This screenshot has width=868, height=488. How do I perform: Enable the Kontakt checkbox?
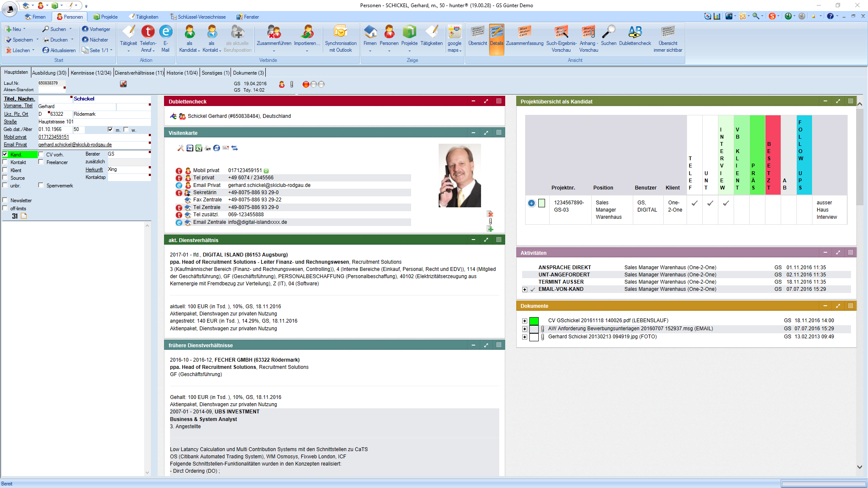[5, 162]
